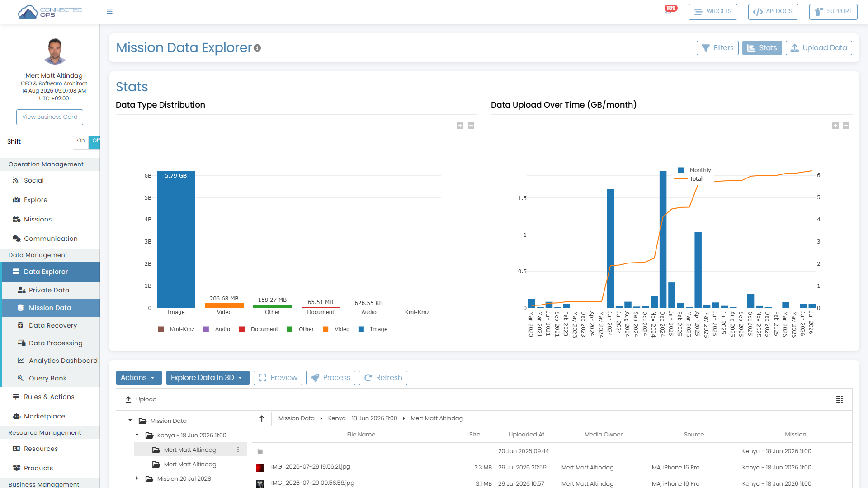Open Explore Data In 3D dropdown

208,378
